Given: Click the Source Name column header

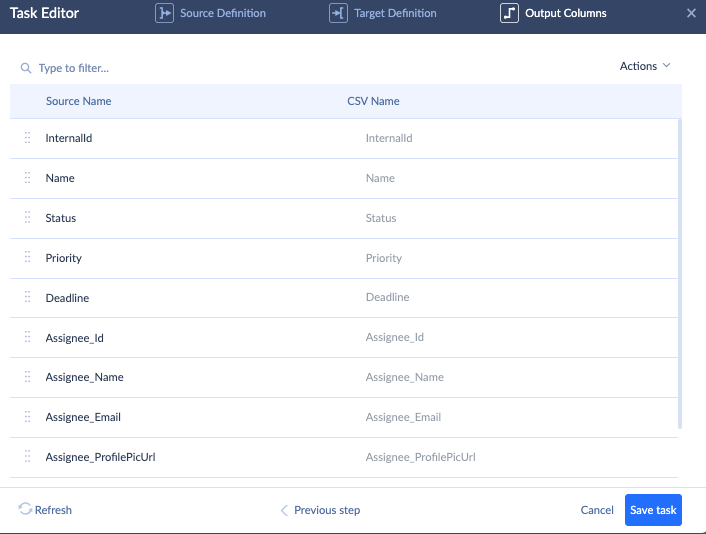Looking at the screenshot, I should pyautogui.click(x=78, y=101).
